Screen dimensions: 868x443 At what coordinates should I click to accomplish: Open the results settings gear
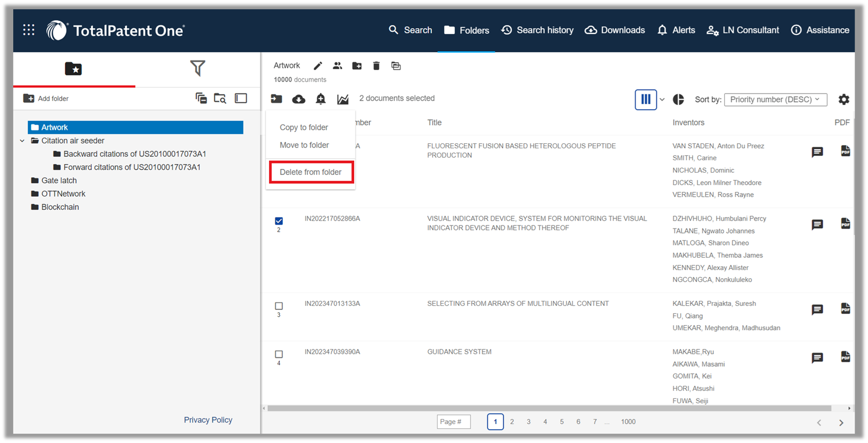[843, 100]
